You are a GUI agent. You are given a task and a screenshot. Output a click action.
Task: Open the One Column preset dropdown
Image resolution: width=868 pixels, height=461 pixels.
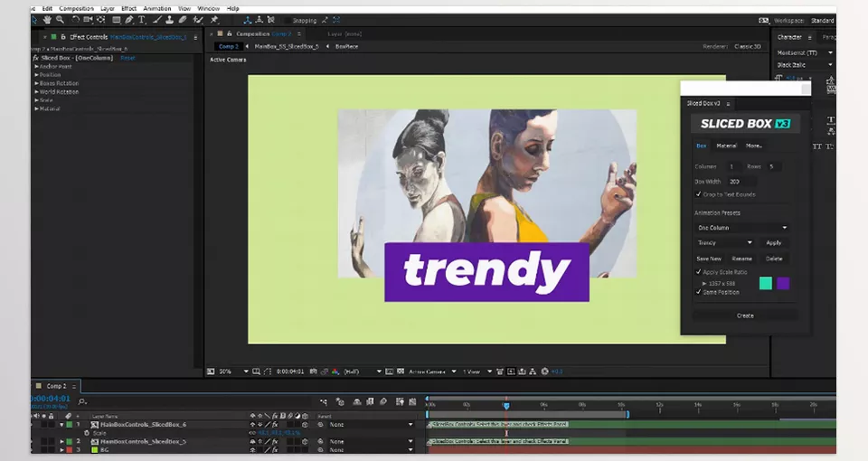click(x=741, y=228)
